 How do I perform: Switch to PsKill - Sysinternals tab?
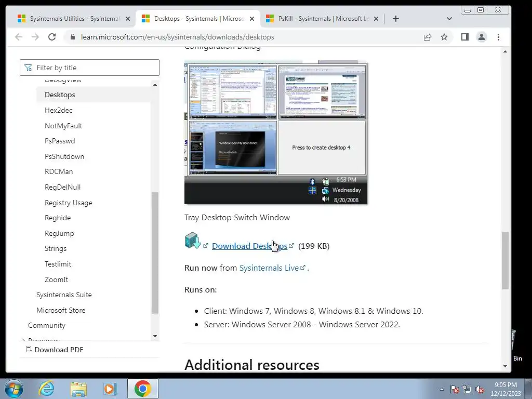(x=322, y=19)
